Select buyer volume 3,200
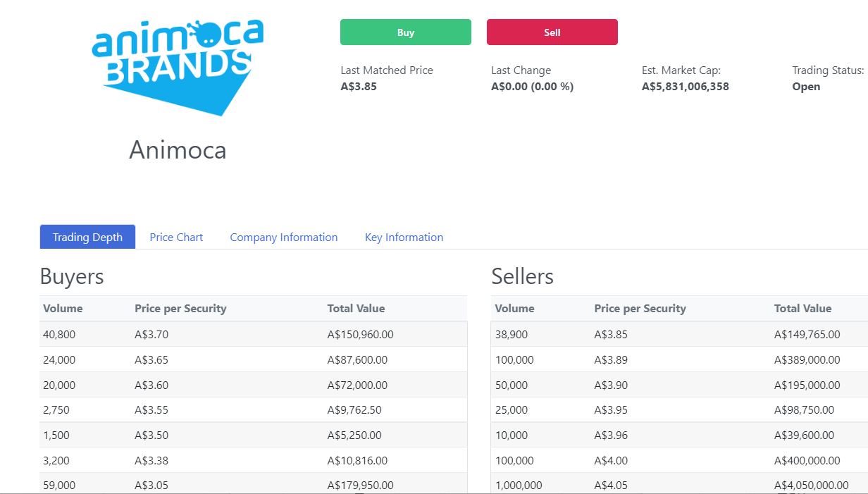The height and width of the screenshot is (494, 868). 56,461
